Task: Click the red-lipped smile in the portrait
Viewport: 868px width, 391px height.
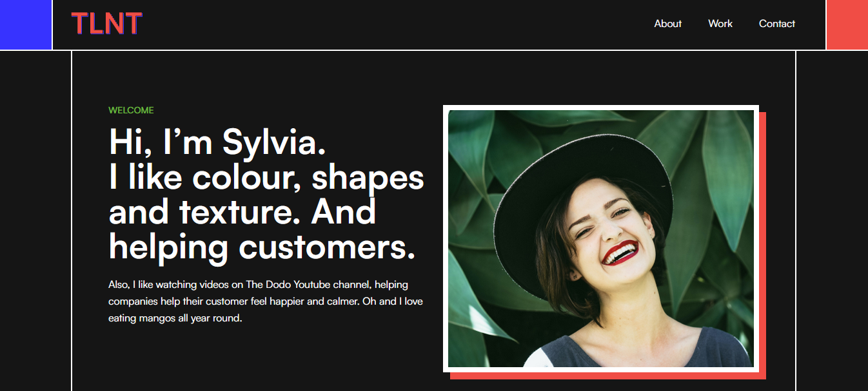Action: (620, 251)
